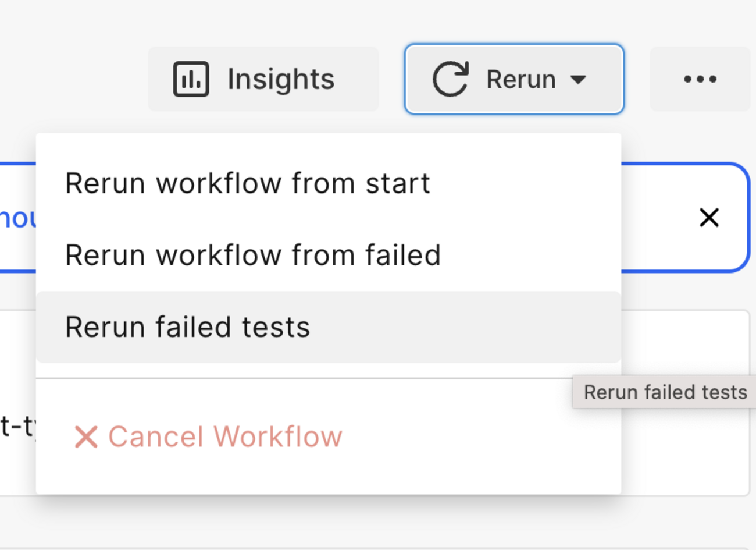Select "Rerun workflow from start" option

tap(248, 183)
